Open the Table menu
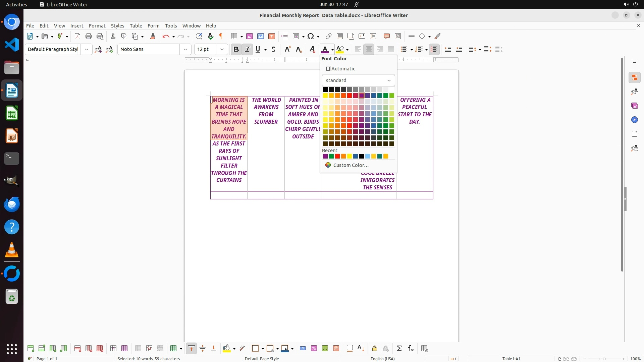644x362 pixels. 136,25
